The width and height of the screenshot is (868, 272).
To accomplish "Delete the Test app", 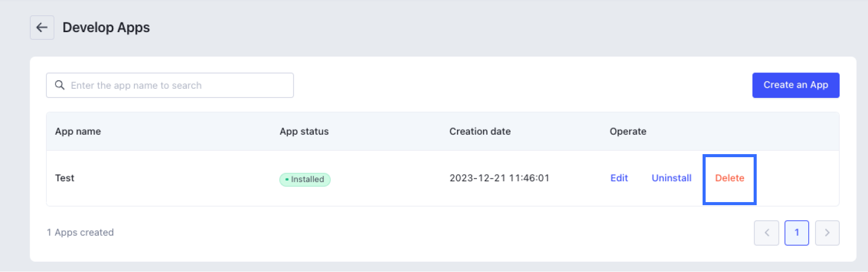I will click(729, 178).
